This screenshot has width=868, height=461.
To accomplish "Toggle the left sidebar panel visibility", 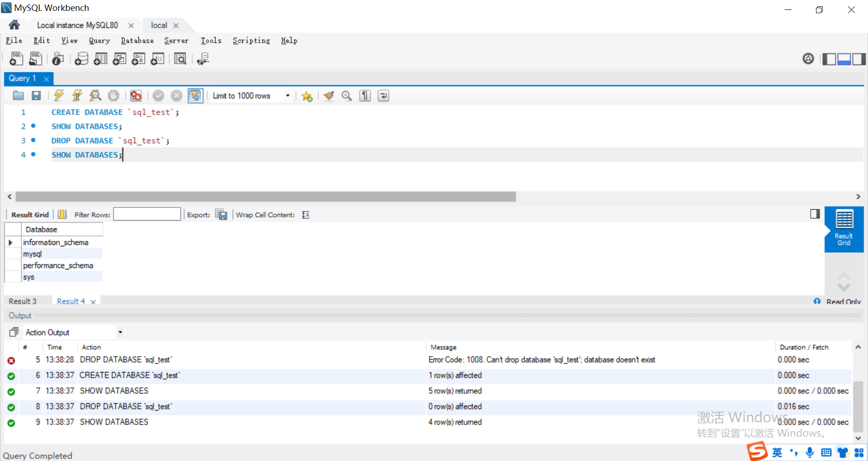I will point(829,59).
